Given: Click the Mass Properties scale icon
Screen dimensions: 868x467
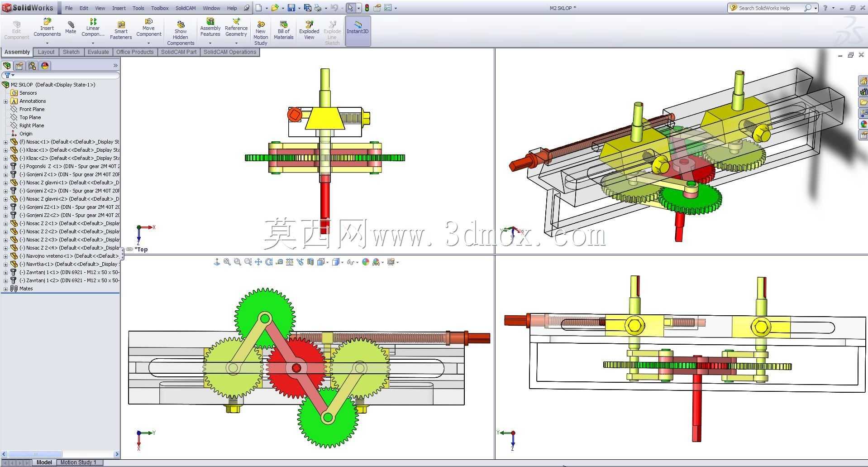Looking at the screenshot, I should point(290,262).
